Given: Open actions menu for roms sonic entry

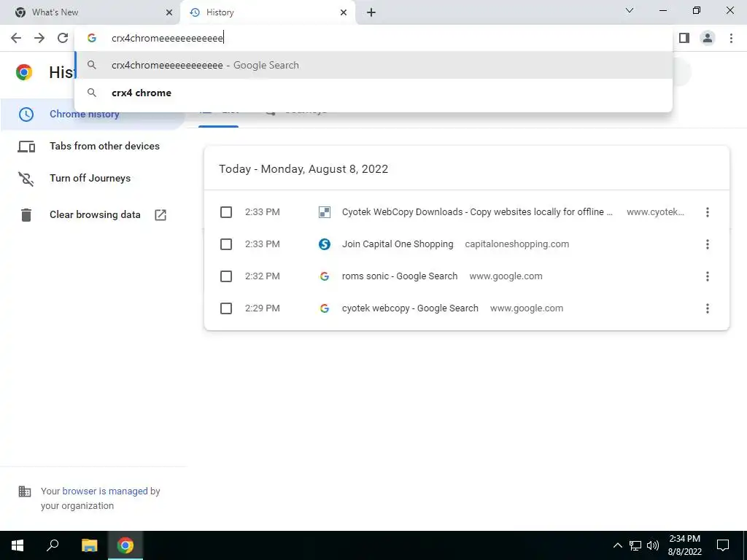Looking at the screenshot, I should (708, 276).
